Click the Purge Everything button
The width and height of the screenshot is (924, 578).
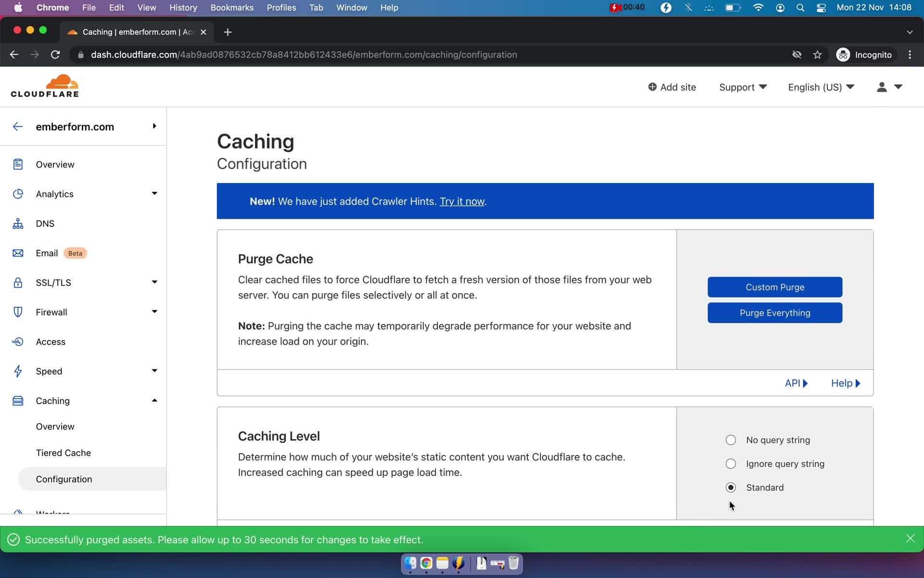coord(774,312)
